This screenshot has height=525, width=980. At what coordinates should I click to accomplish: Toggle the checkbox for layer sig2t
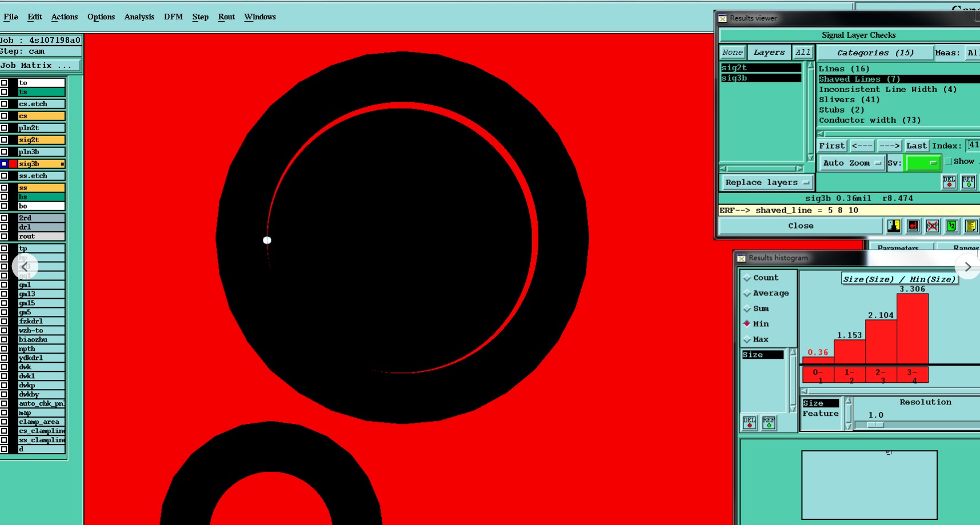pyautogui.click(x=4, y=140)
